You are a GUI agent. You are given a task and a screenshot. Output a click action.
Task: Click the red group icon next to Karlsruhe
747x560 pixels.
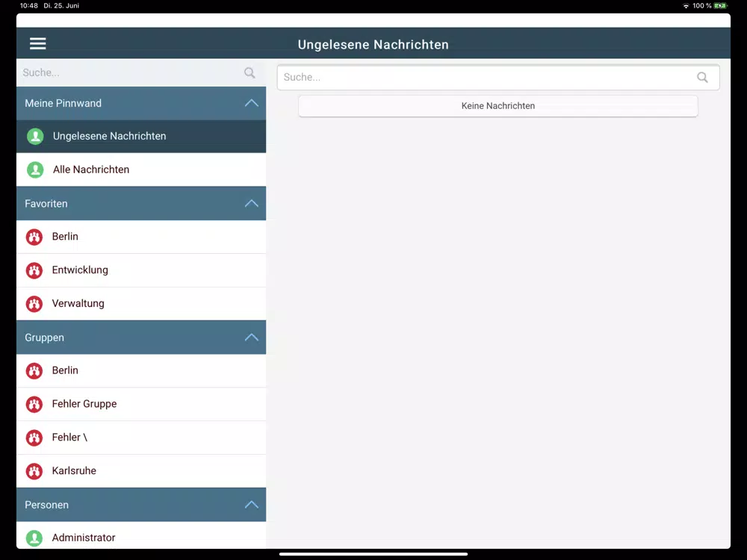[34, 471]
